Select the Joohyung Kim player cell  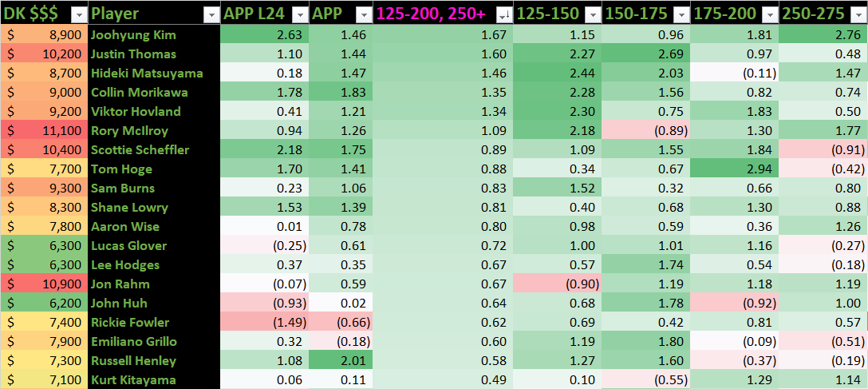point(154,35)
